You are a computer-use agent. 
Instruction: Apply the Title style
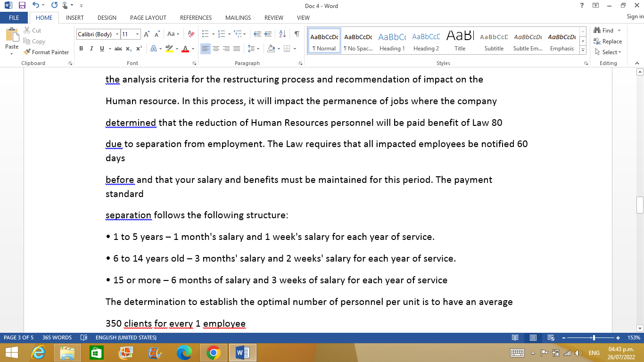[460, 41]
